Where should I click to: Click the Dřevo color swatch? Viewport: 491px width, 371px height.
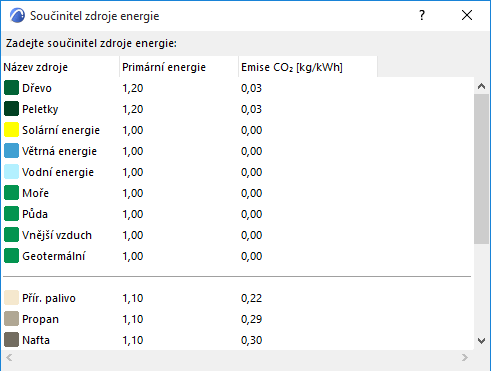coord(11,88)
